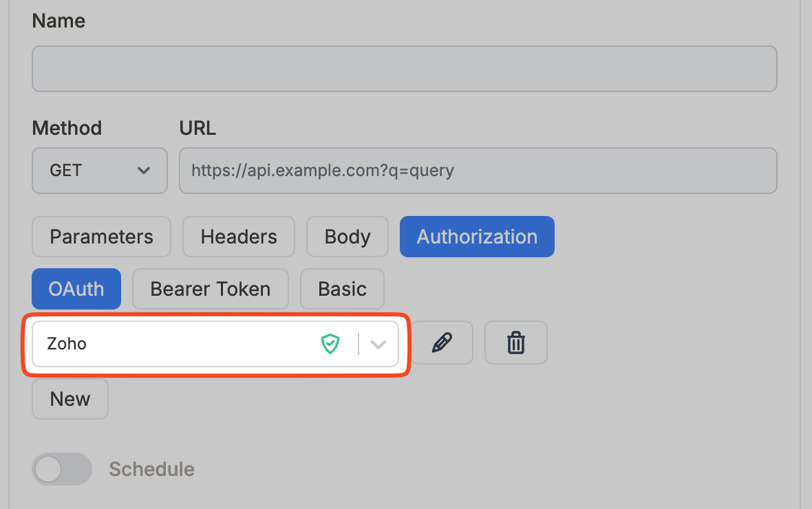812x509 pixels.
Task: Switch to the Parameters tab
Action: click(100, 237)
